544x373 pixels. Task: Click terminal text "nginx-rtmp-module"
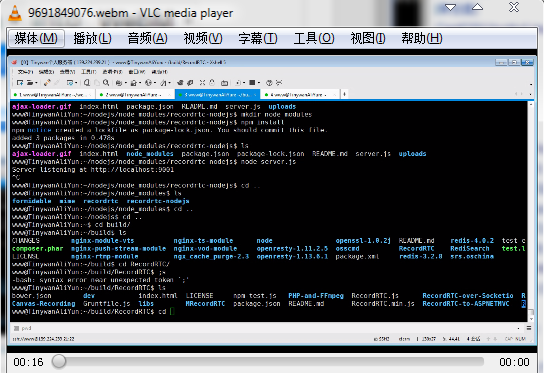[104, 256]
